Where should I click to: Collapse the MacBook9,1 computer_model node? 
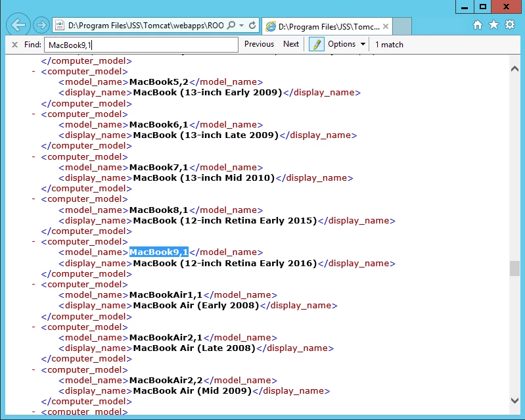click(34, 242)
